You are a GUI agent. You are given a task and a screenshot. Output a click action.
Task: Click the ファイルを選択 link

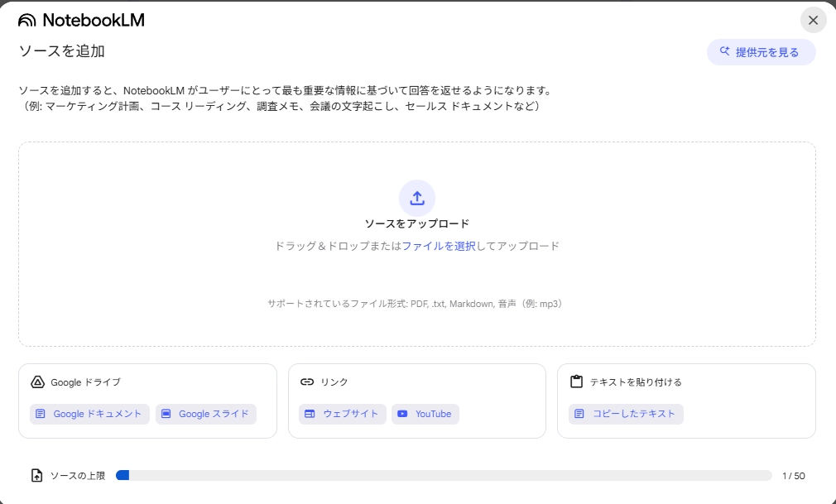(439, 246)
